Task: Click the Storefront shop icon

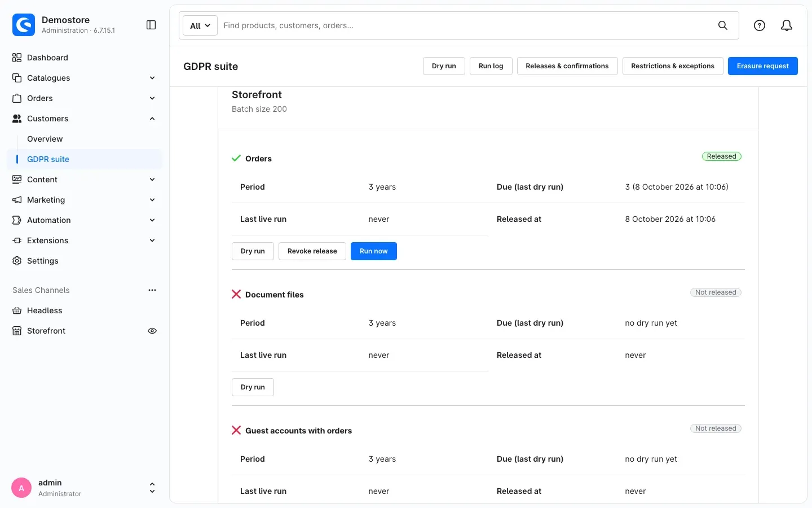Action: pyautogui.click(x=17, y=331)
